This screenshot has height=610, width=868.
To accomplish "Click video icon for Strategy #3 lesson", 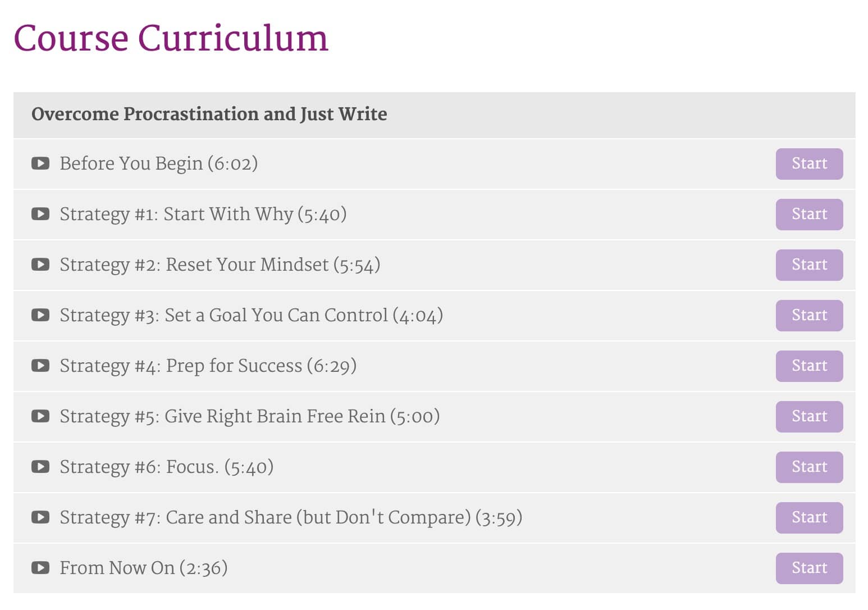I will pos(40,315).
